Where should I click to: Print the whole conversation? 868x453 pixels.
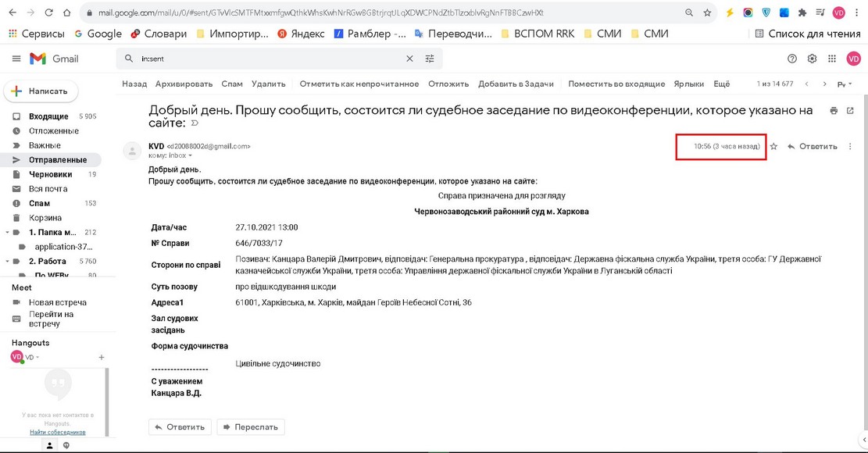pos(834,111)
